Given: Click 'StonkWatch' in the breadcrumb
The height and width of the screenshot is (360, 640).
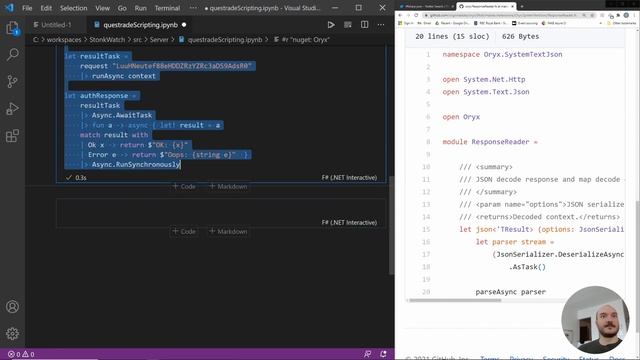Looking at the screenshot, I should [x=107, y=40].
